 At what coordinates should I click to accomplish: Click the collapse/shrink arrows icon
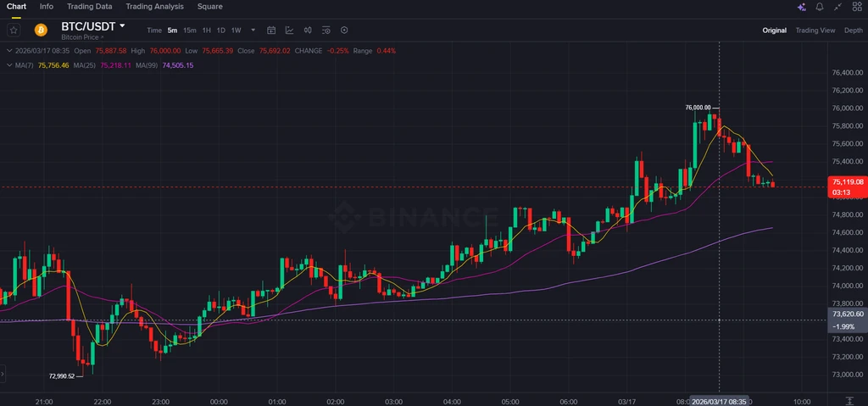(838, 7)
